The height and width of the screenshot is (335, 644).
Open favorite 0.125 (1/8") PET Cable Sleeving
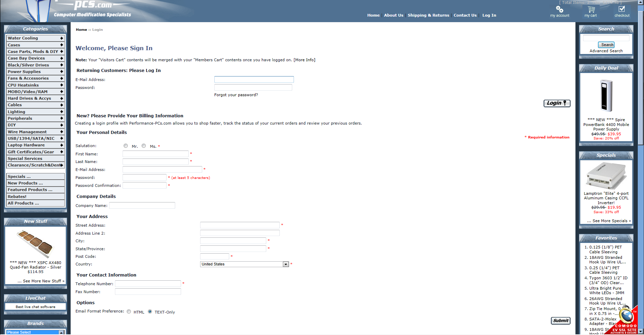[x=606, y=250]
